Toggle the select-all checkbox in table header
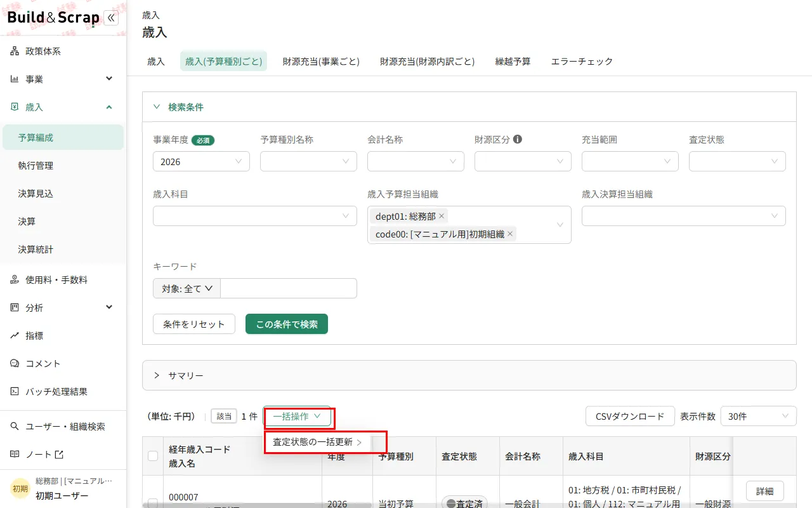812x508 pixels. click(x=153, y=455)
